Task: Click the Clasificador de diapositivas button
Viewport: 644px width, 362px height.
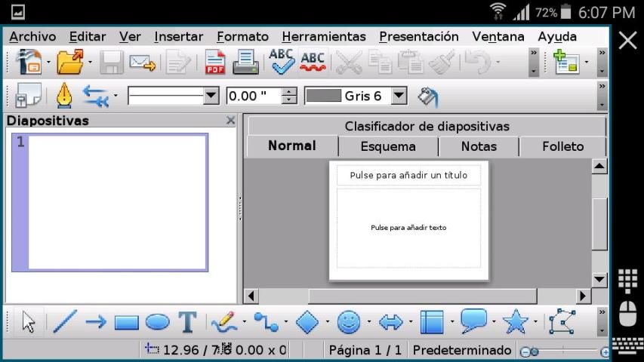Action: [427, 126]
